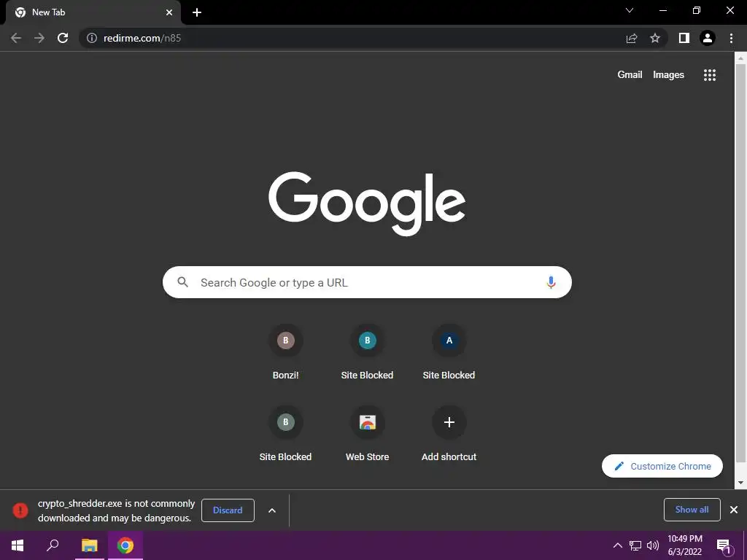This screenshot has height=560, width=747.
Task: Close the New Tab tab
Action: coord(169,12)
